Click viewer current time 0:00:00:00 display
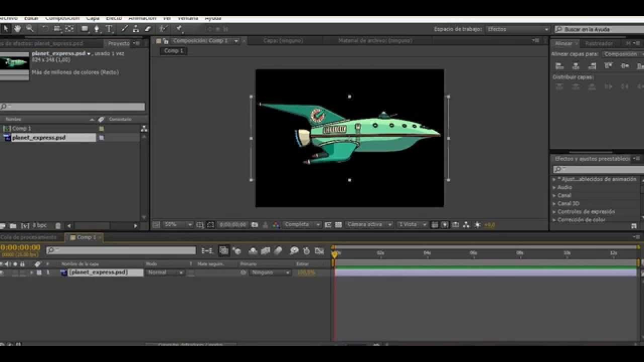 coord(233,225)
